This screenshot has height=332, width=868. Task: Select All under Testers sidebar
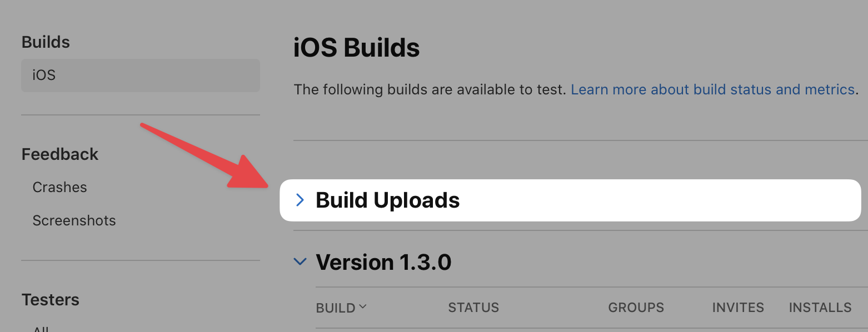pos(41,329)
